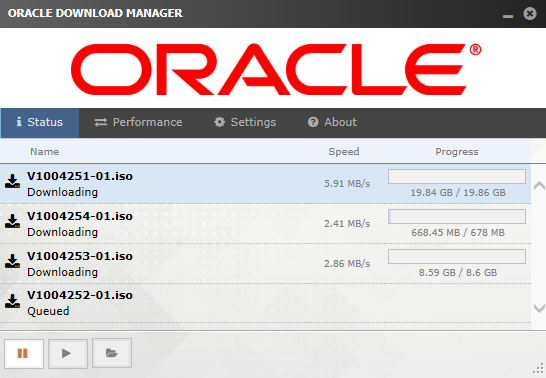Switch to the Status tab
Image resolution: width=546 pixels, height=378 pixels.
(x=40, y=123)
